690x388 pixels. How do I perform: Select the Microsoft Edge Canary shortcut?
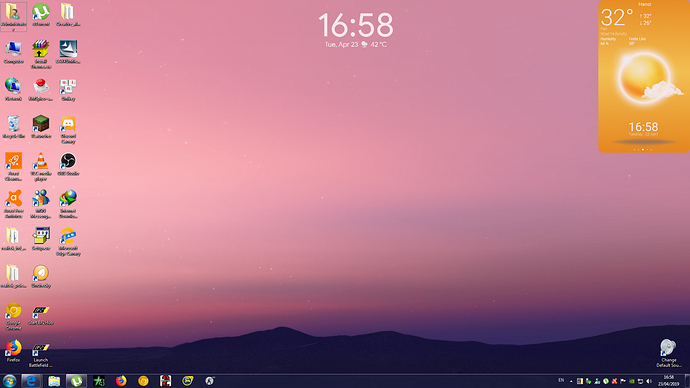68,242
